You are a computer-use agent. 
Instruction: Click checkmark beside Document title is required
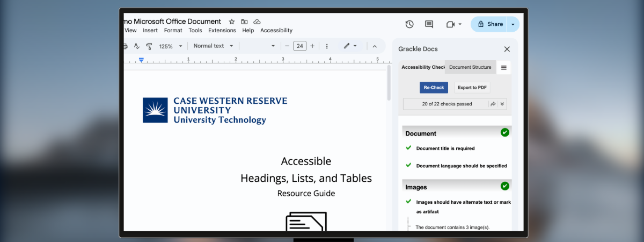coord(408,148)
